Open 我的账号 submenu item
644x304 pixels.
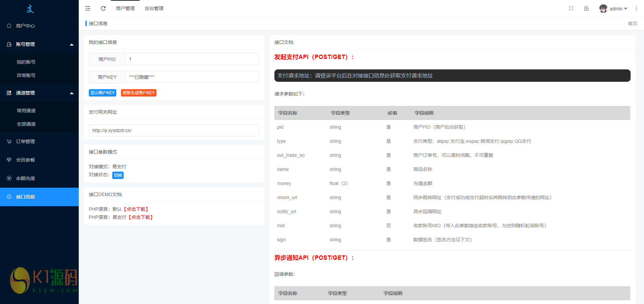coord(26,62)
